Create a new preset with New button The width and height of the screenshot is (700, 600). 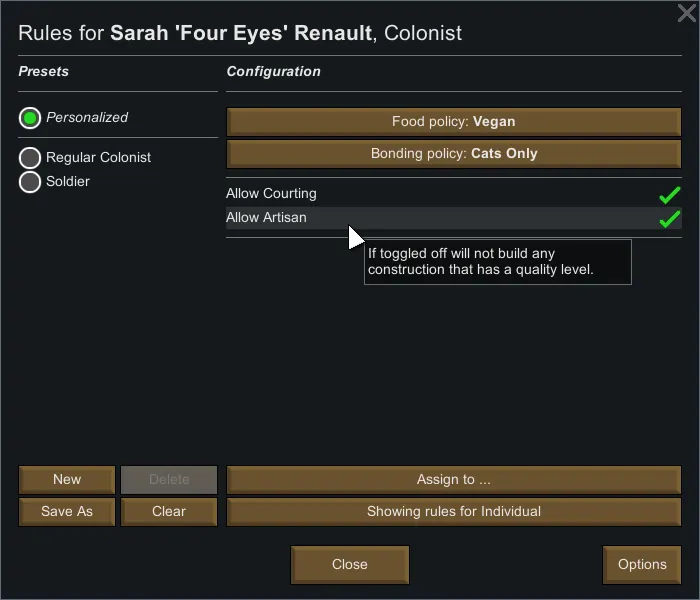[x=67, y=480]
